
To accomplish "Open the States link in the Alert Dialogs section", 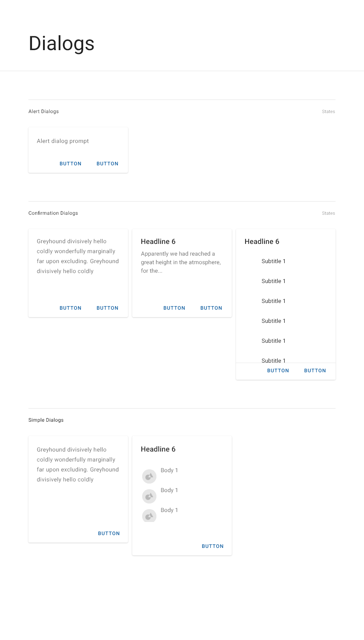I will [328, 112].
